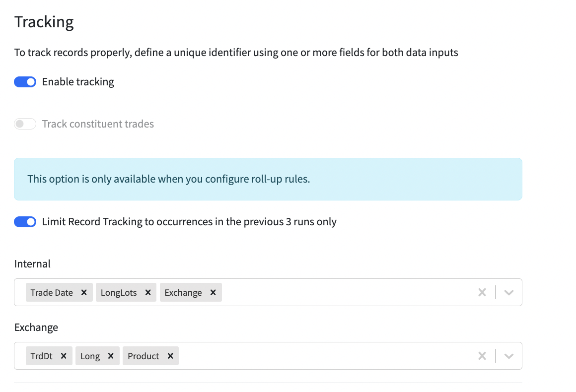
Task: Click the Track constituent trades label
Action: coord(98,124)
